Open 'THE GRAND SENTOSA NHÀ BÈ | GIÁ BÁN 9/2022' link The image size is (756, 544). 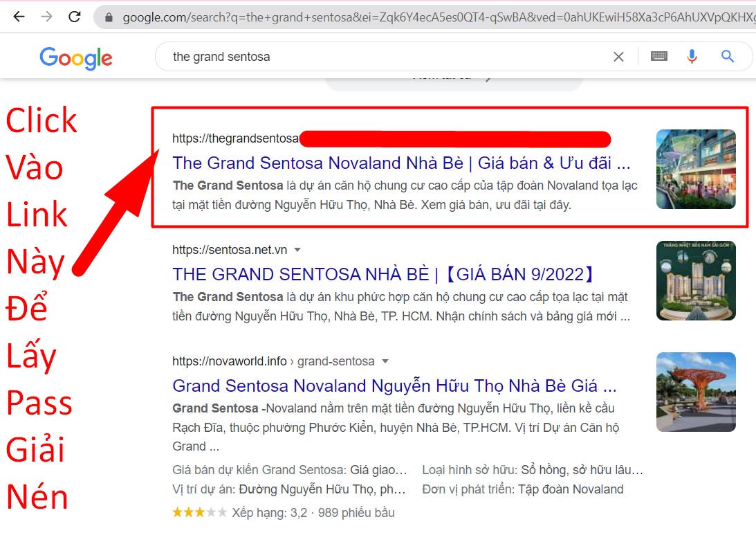point(383,274)
